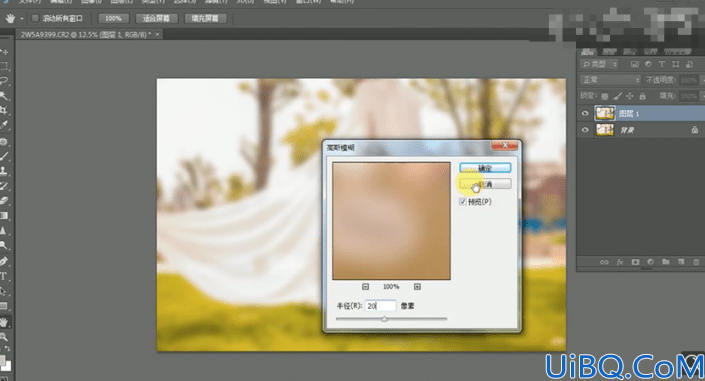The image size is (705, 381).
Task: Select 图层 1 layer thumbnail
Action: pos(605,113)
